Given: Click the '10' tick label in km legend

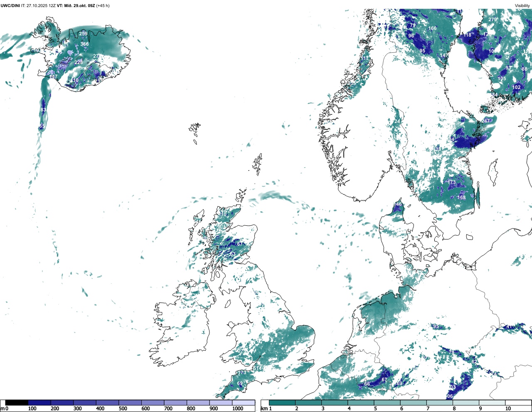Looking at the screenshot, I should [508, 409].
